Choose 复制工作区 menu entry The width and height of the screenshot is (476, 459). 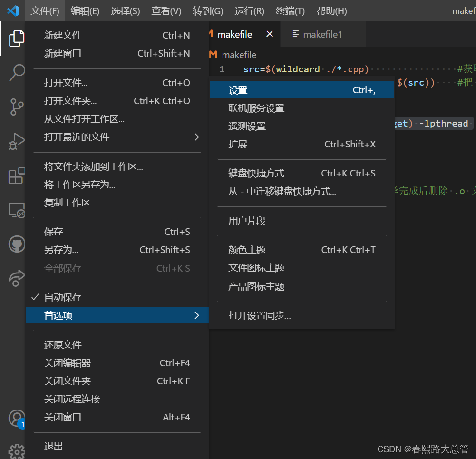(x=117, y=203)
